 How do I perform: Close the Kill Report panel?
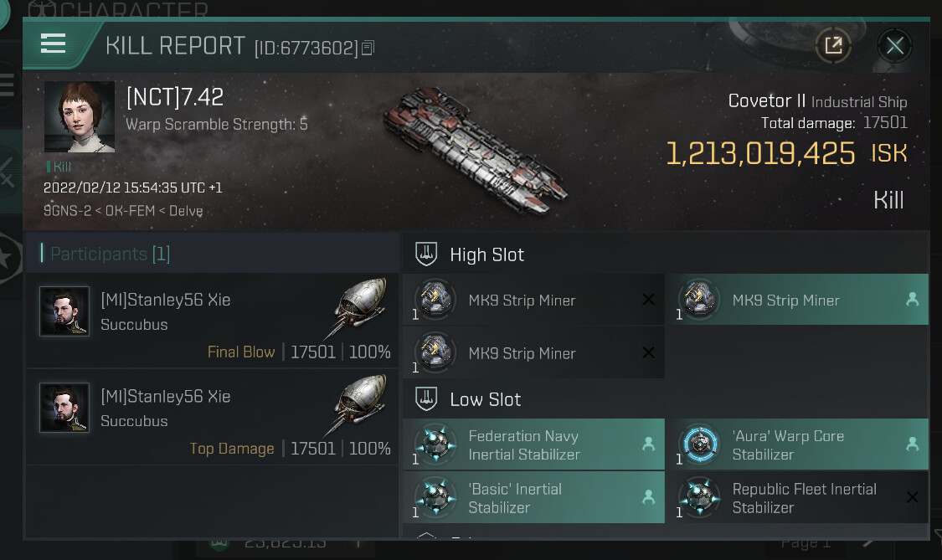pyautogui.click(x=894, y=46)
